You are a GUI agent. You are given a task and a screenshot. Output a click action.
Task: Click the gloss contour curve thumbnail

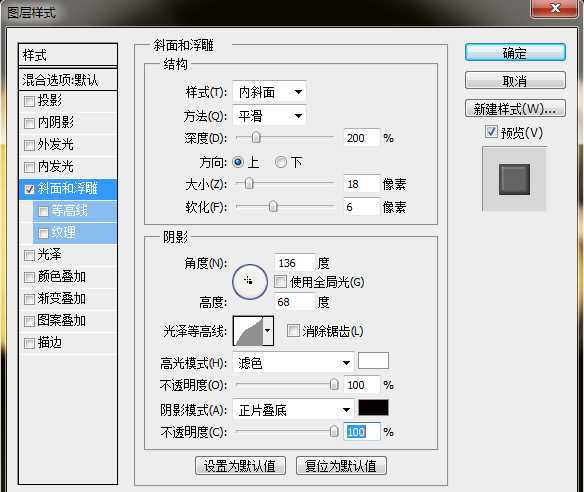click(248, 331)
